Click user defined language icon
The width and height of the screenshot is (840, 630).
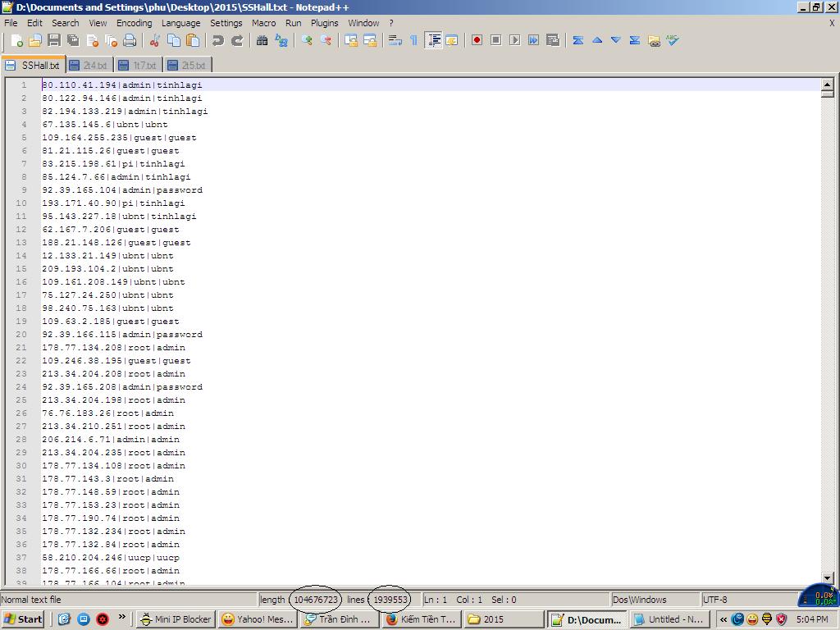click(x=452, y=41)
